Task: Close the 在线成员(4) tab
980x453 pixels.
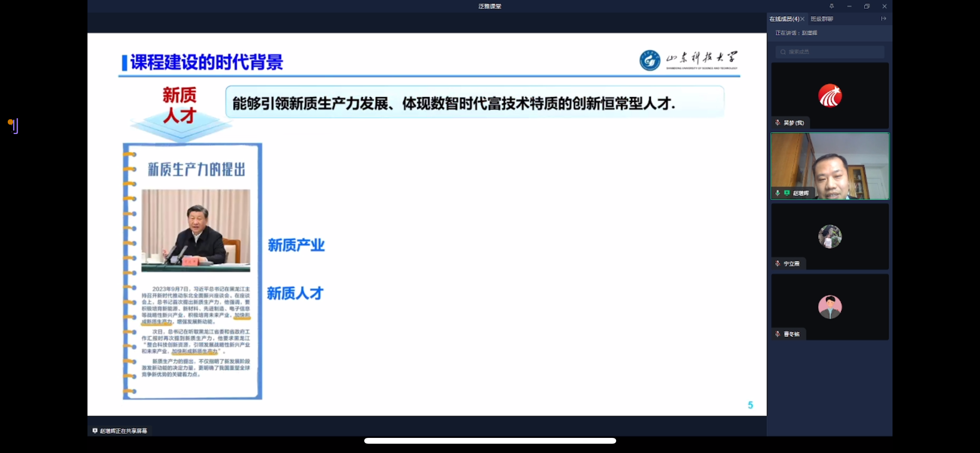Action: pyautogui.click(x=803, y=19)
